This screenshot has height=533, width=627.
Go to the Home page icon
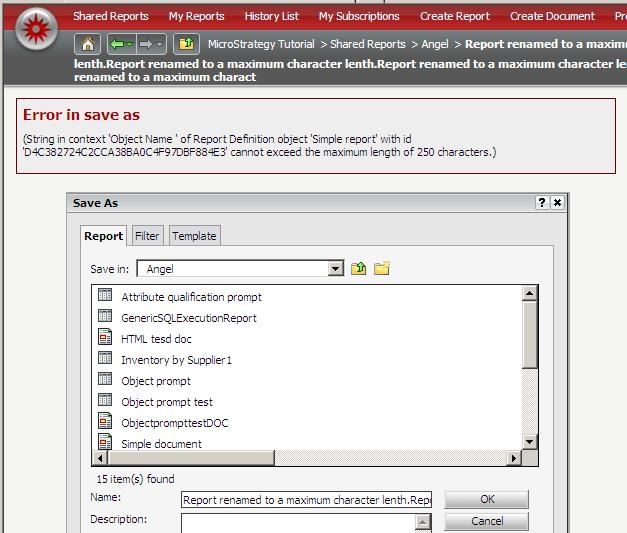88,44
